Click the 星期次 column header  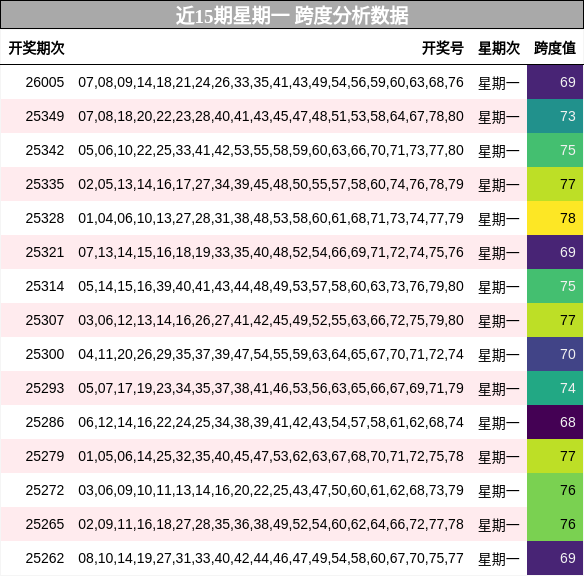(499, 48)
